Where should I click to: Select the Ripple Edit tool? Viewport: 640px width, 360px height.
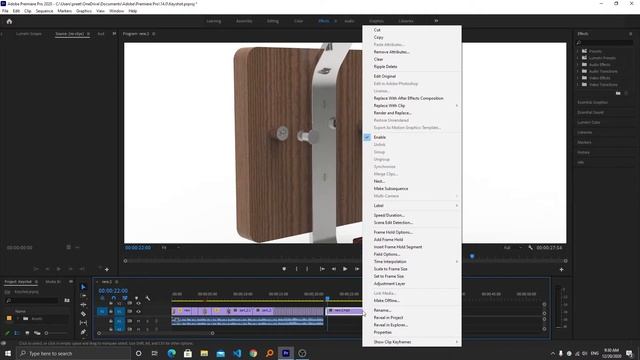point(83,304)
